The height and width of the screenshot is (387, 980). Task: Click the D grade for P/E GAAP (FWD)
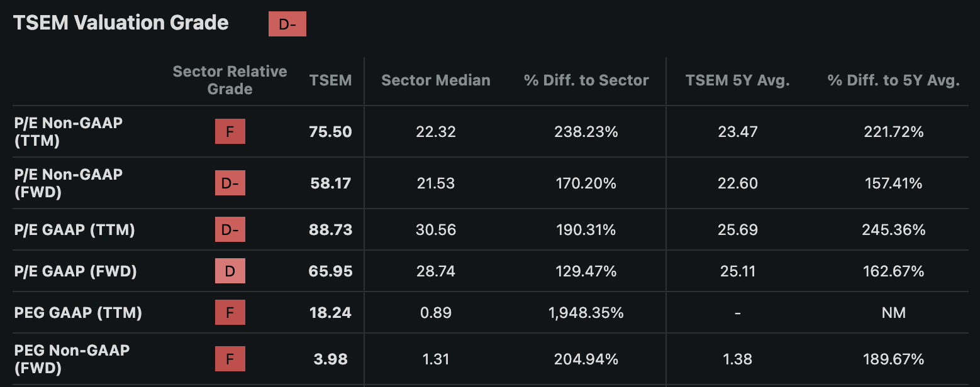230,271
